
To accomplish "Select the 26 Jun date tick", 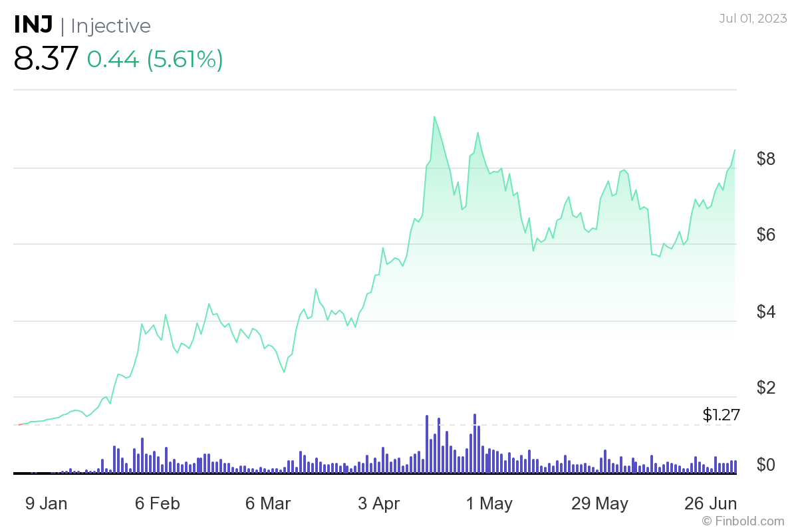I will click(x=711, y=503).
